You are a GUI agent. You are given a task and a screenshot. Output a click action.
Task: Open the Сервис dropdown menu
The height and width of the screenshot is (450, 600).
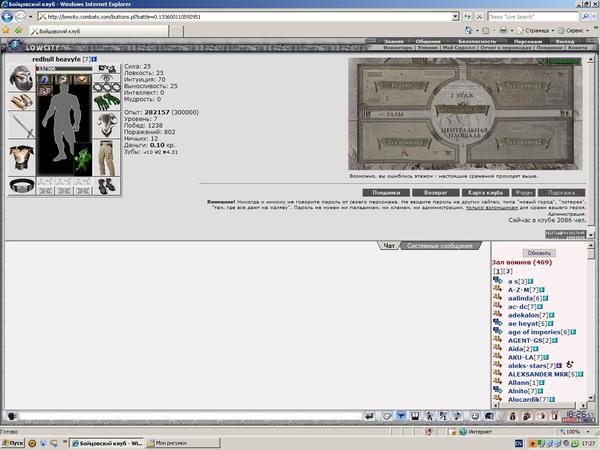[x=574, y=30]
